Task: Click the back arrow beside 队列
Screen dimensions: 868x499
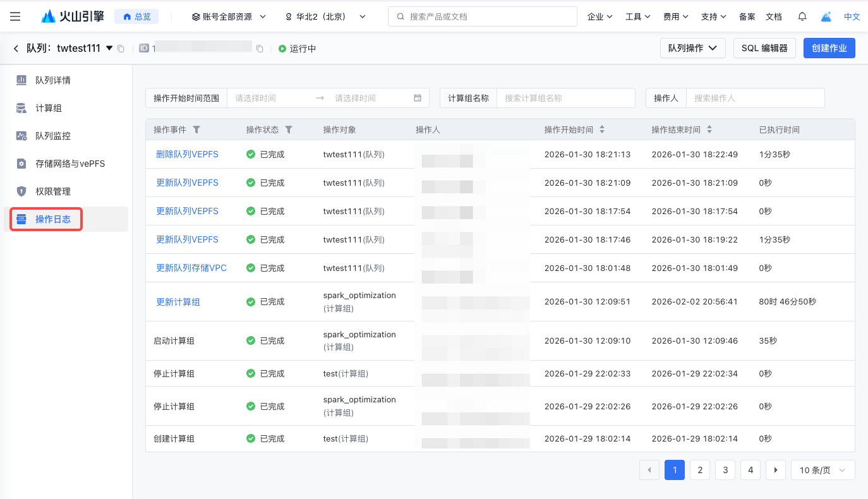Action: [x=16, y=49]
